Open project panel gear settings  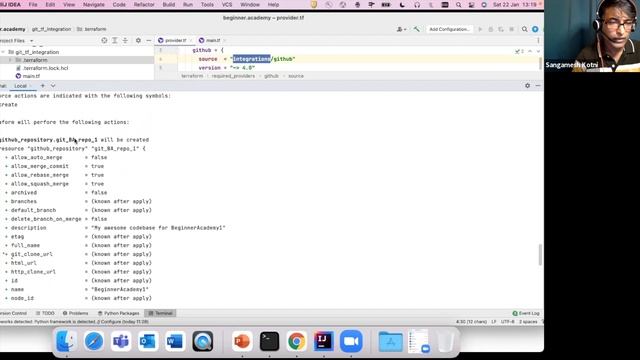138,40
